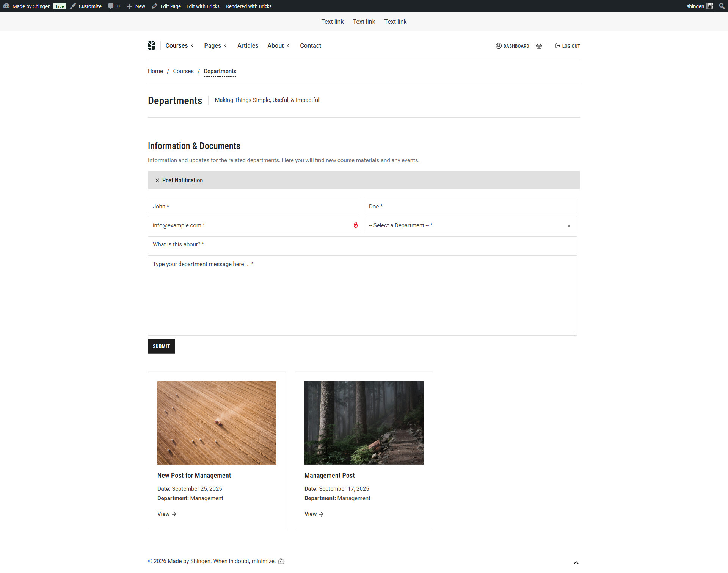Image resolution: width=728 pixels, height=573 pixels.
Task: Click the robot icon beside footer text
Action: [281, 561]
